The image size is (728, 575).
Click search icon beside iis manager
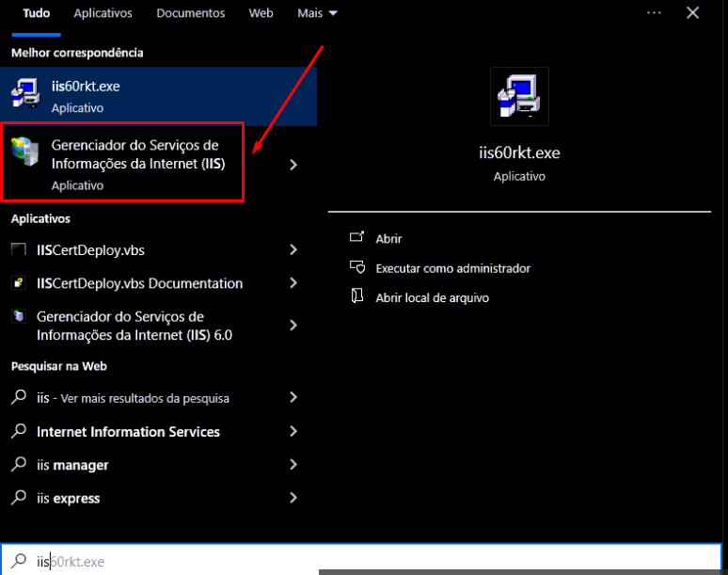click(19, 464)
